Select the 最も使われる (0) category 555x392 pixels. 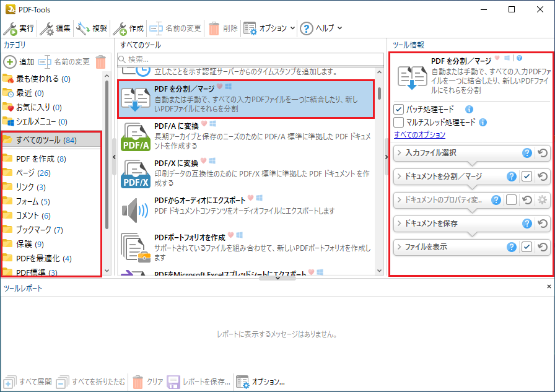(x=37, y=79)
